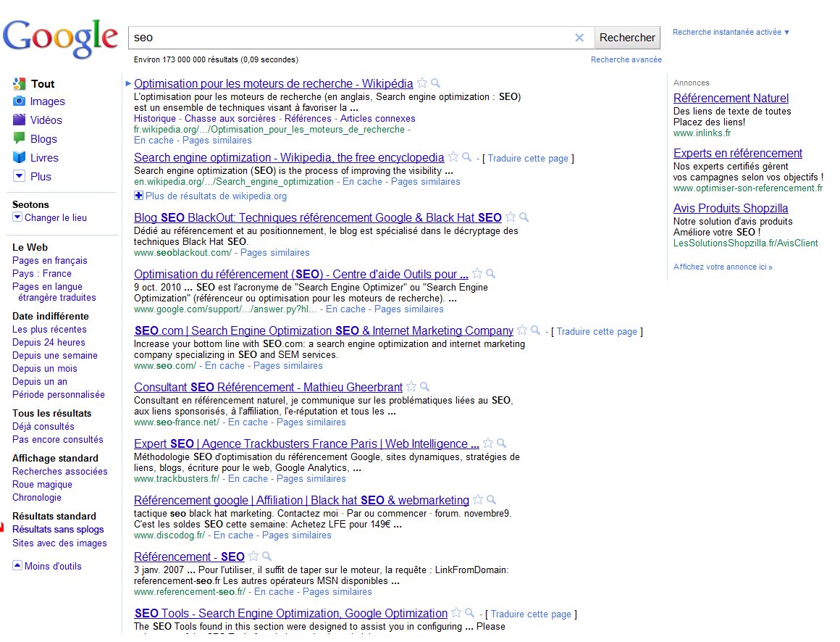This screenshot has width=840, height=642.
Task: Switch to Blogs results
Action: pos(43,139)
